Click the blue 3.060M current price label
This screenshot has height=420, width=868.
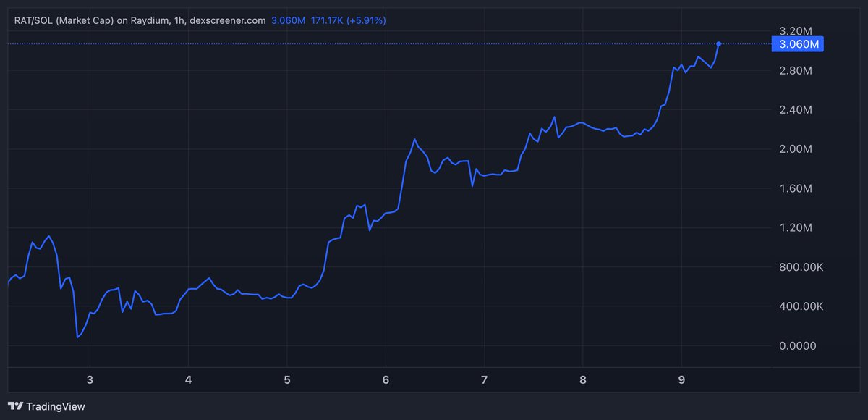pos(798,44)
